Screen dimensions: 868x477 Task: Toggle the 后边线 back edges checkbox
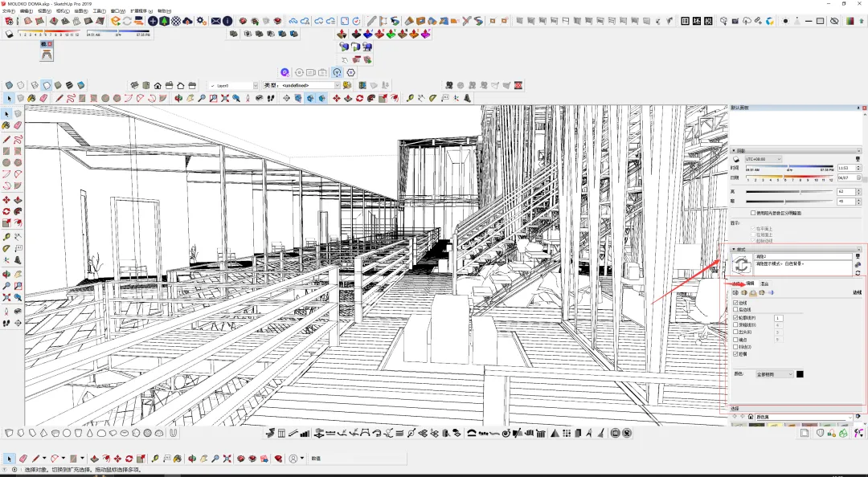[x=735, y=310]
